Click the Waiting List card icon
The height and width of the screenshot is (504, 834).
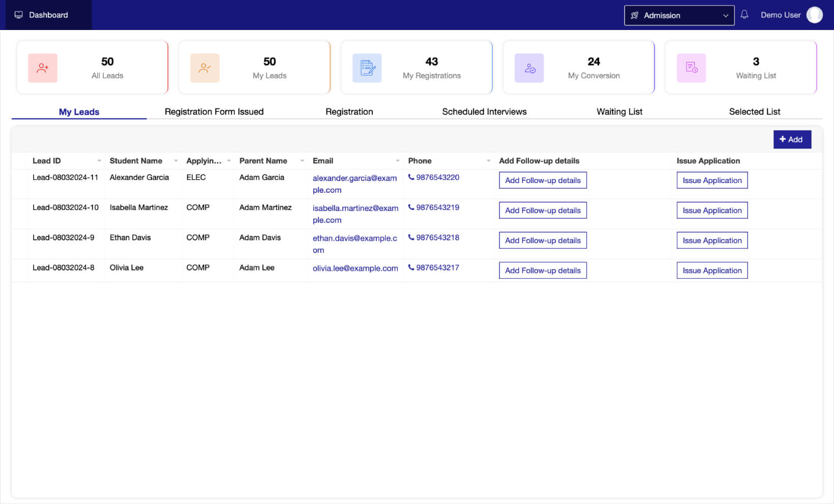pos(691,68)
